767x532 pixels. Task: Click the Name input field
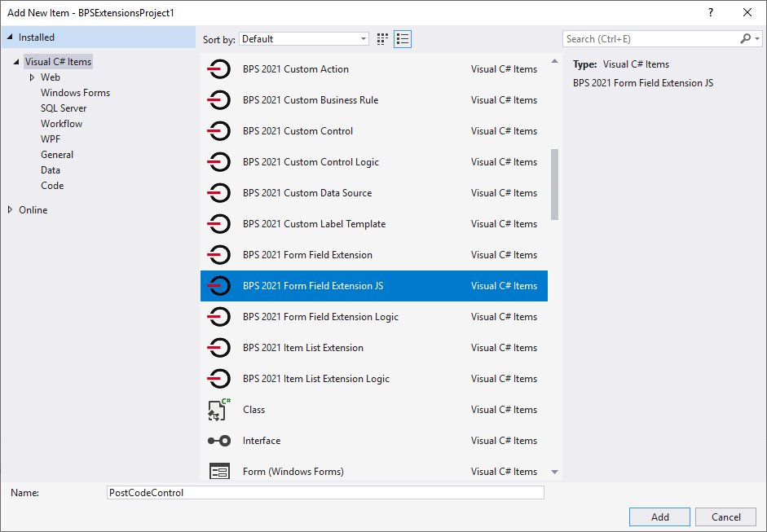pos(325,492)
